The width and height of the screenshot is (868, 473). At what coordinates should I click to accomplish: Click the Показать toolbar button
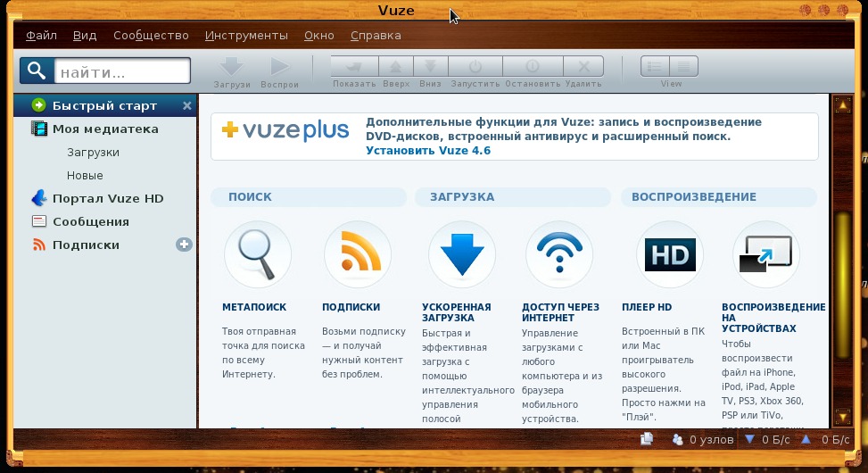pyautogui.click(x=354, y=71)
